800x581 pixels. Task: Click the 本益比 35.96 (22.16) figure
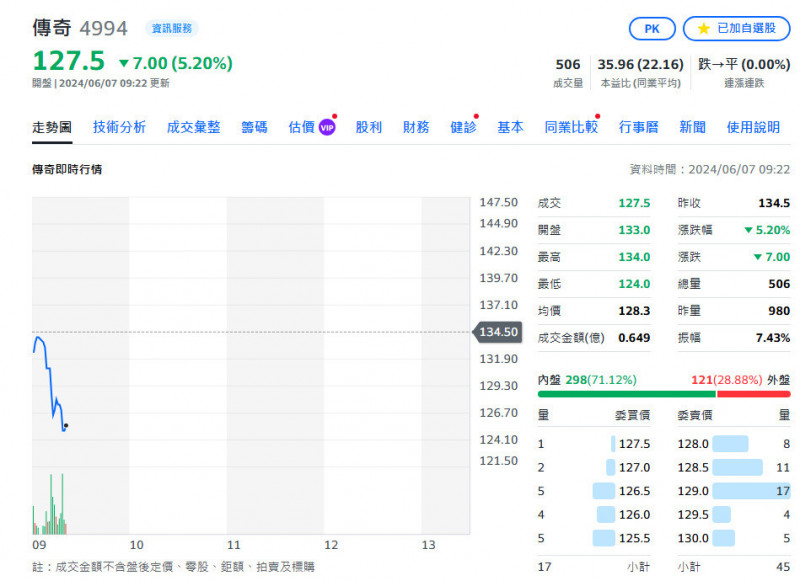pyautogui.click(x=640, y=65)
